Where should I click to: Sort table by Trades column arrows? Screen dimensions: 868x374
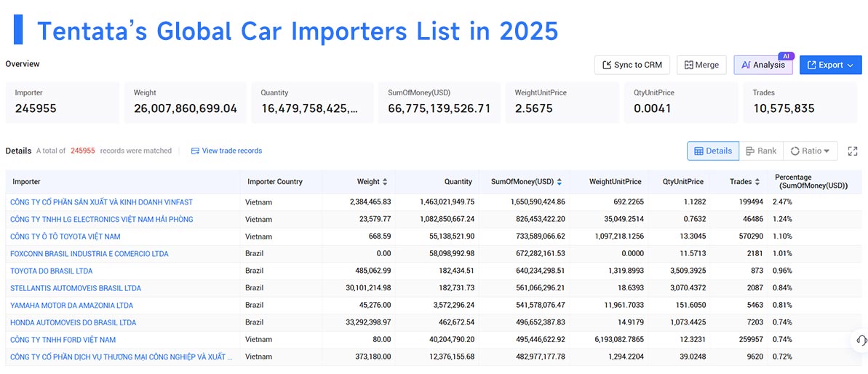coord(757,181)
